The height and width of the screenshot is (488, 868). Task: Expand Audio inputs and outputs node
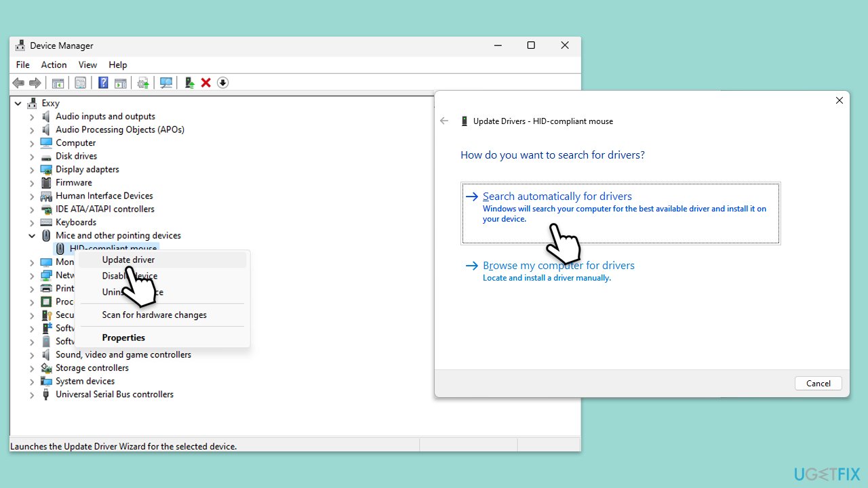coord(31,117)
